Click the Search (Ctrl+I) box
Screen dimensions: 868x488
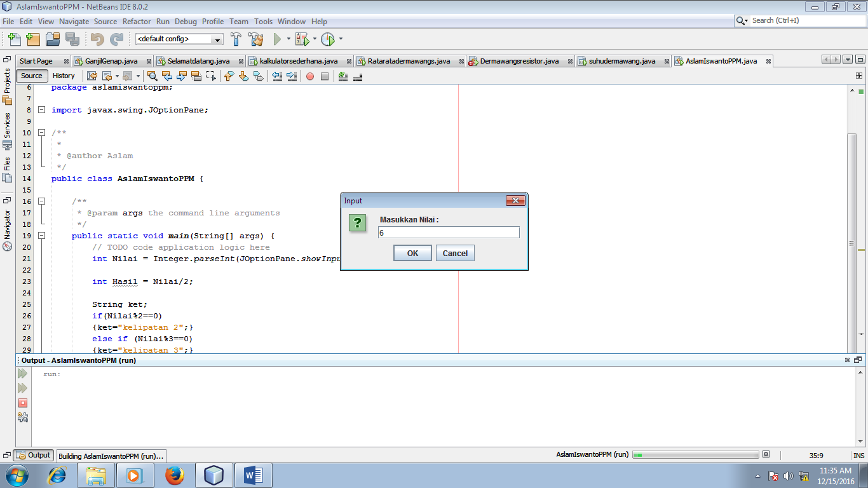pyautogui.click(x=800, y=20)
